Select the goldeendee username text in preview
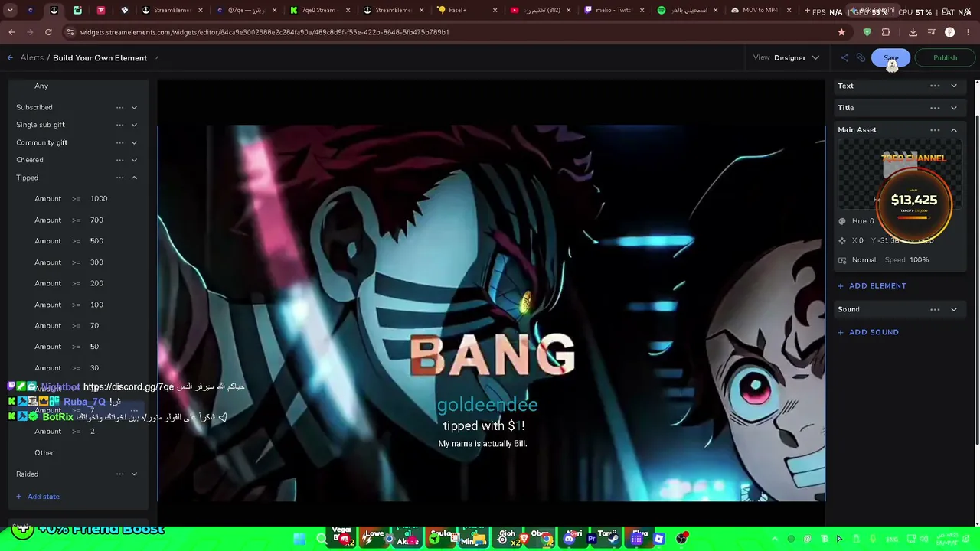The height and width of the screenshot is (551, 980). [x=487, y=405]
